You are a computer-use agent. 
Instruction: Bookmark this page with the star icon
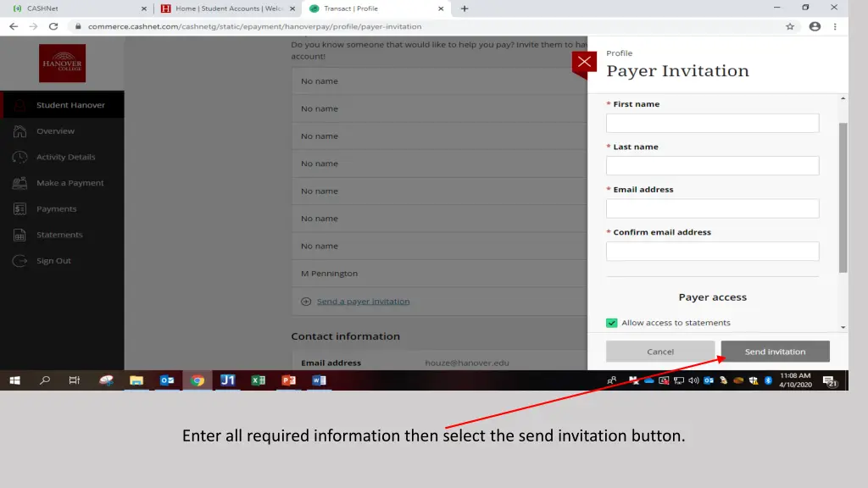pos(790,26)
